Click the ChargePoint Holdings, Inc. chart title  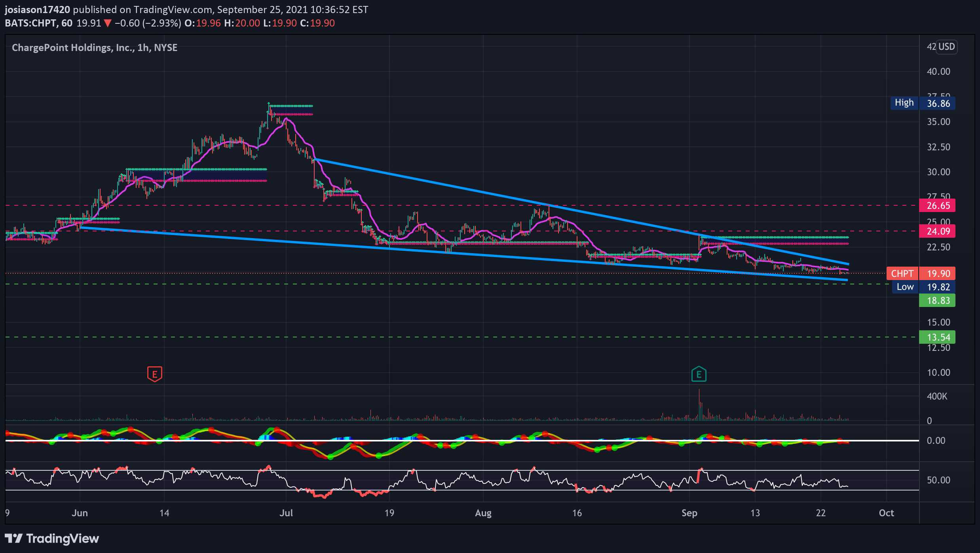94,47
